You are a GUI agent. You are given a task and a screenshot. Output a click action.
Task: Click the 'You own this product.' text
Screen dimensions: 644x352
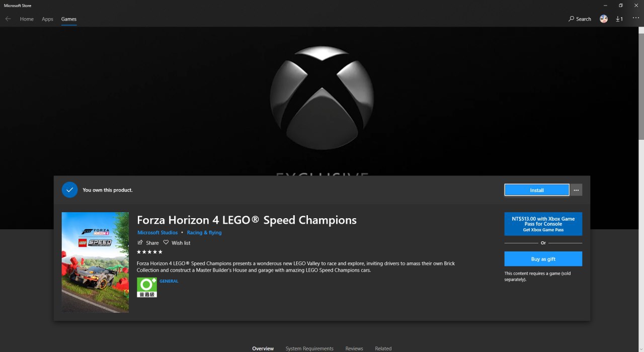point(108,190)
